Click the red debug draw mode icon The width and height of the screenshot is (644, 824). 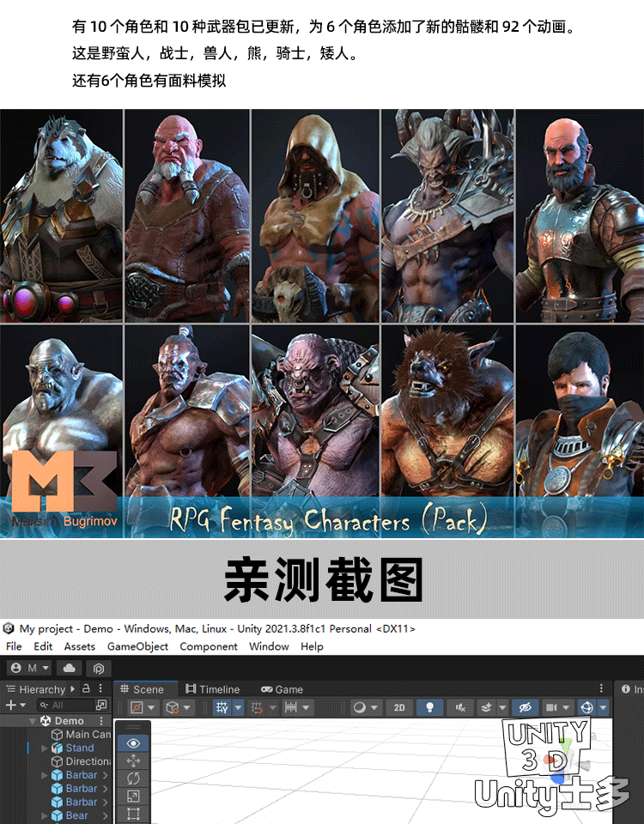pyautogui.click(x=137, y=707)
